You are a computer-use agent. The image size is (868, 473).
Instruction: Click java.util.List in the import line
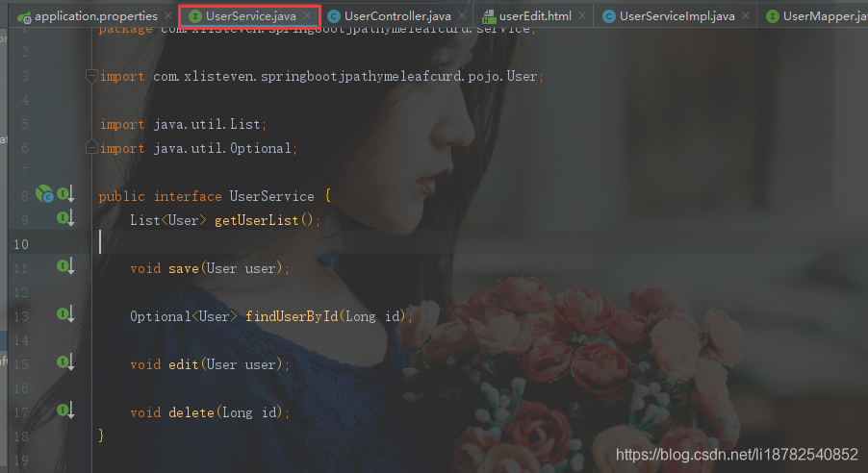pos(207,124)
